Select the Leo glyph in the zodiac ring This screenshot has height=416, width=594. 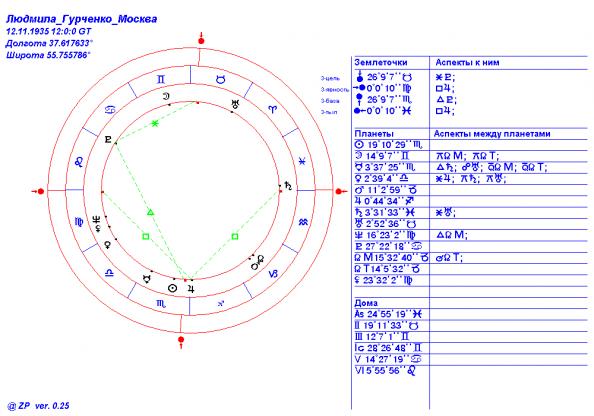tap(79, 162)
